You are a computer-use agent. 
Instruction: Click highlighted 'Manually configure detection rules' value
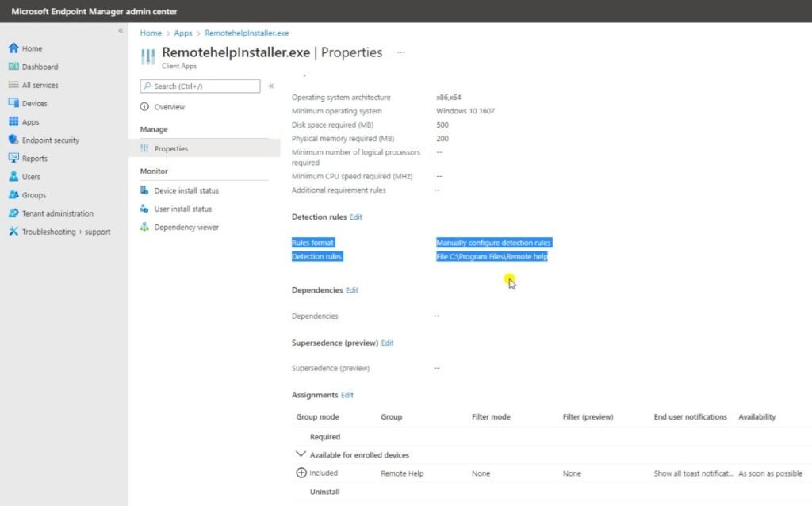pyautogui.click(x=493, y=243)
